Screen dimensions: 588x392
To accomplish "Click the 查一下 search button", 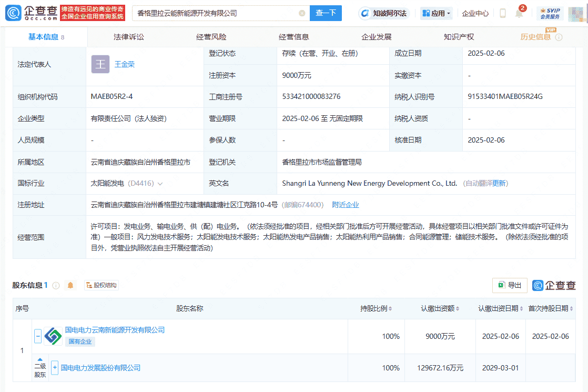I will 326,13.
